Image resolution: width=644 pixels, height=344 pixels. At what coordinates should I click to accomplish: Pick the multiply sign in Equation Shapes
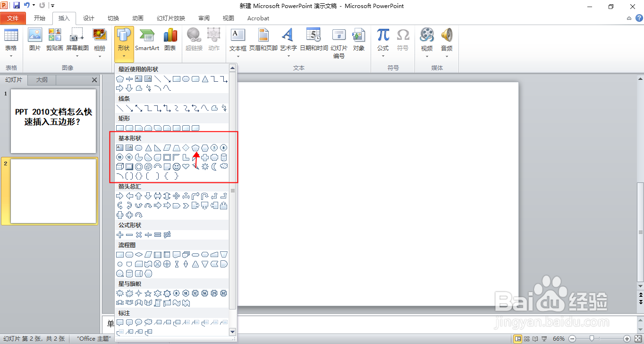[x=139, y=235]
